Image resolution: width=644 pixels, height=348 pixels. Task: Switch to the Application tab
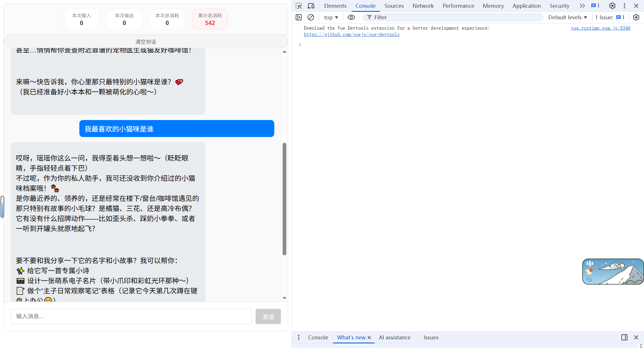(527, 6)
